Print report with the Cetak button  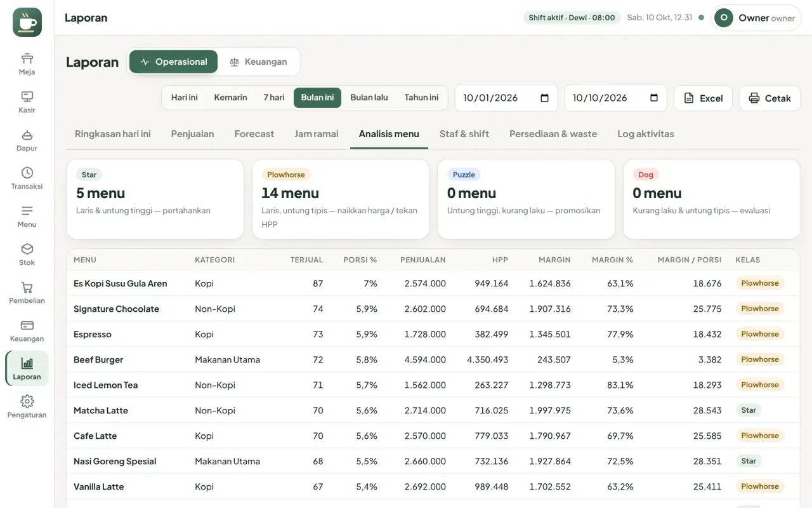pos(769,98)
